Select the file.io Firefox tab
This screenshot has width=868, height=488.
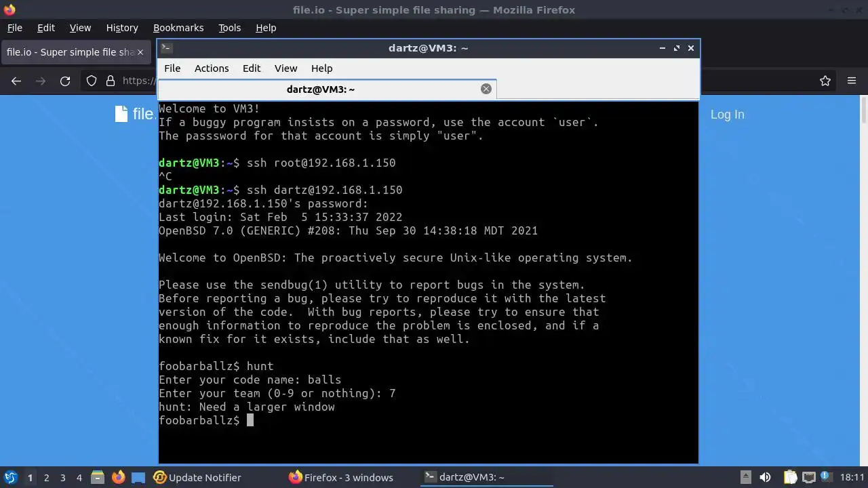pos(75,52)
